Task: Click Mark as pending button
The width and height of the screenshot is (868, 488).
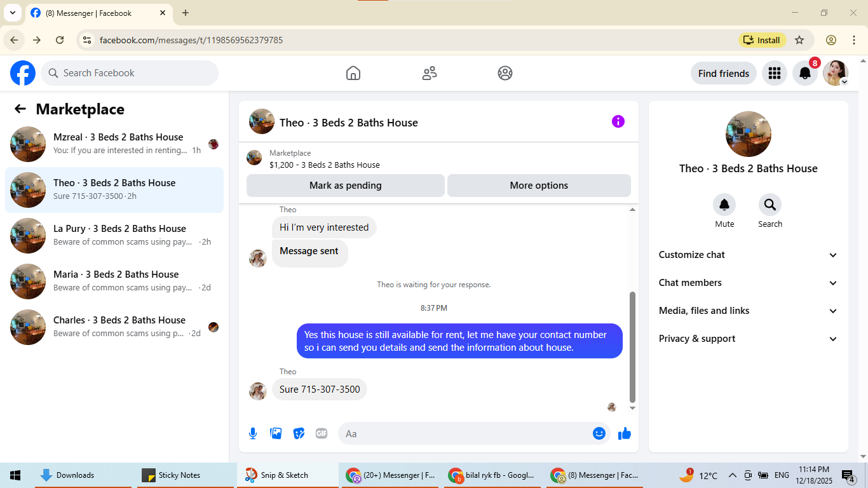Action: tap(346, 186)
